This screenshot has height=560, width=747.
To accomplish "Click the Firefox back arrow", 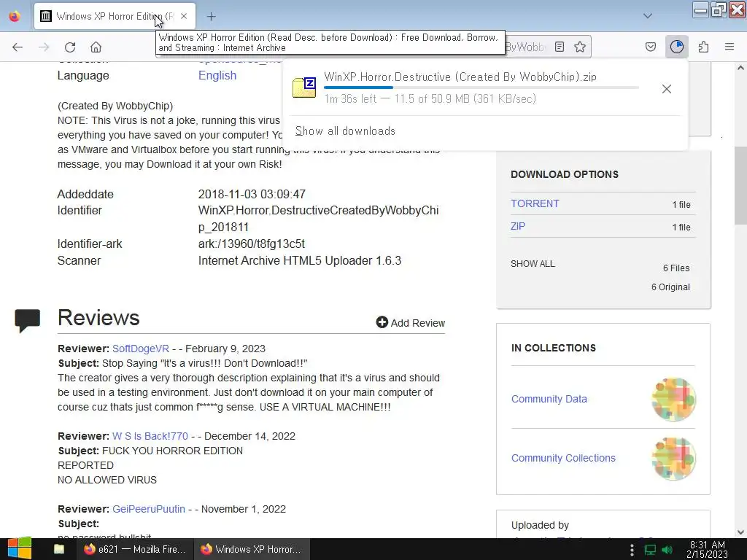I will [x=18, y=47].
